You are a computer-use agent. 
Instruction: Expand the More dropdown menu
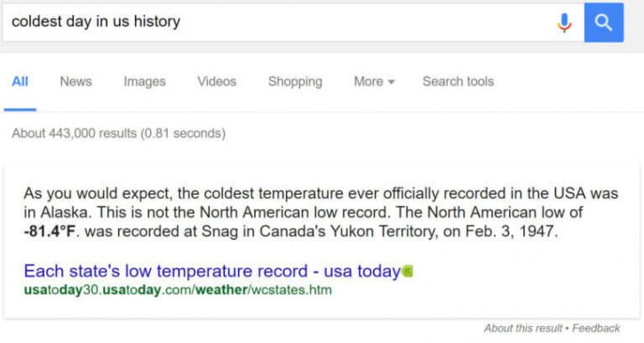374,82
